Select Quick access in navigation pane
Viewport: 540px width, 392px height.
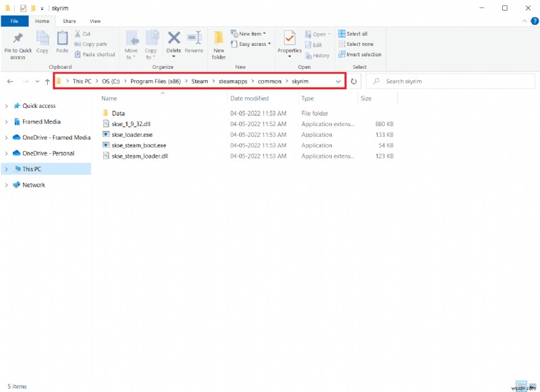(39, 106)
